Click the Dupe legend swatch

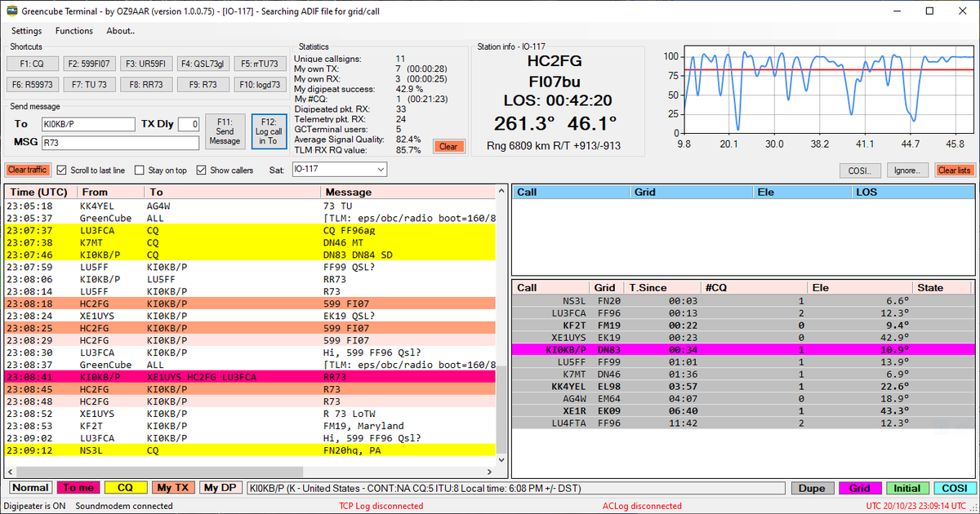[x=812, y=488]
